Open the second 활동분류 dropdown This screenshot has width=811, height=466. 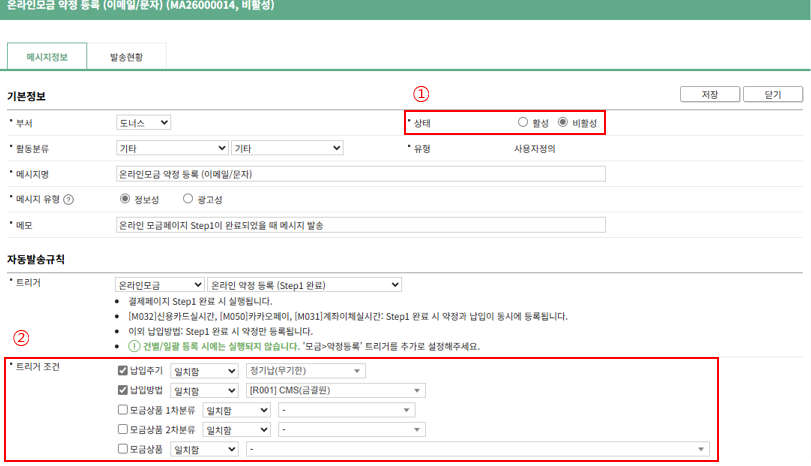(287, 148)
